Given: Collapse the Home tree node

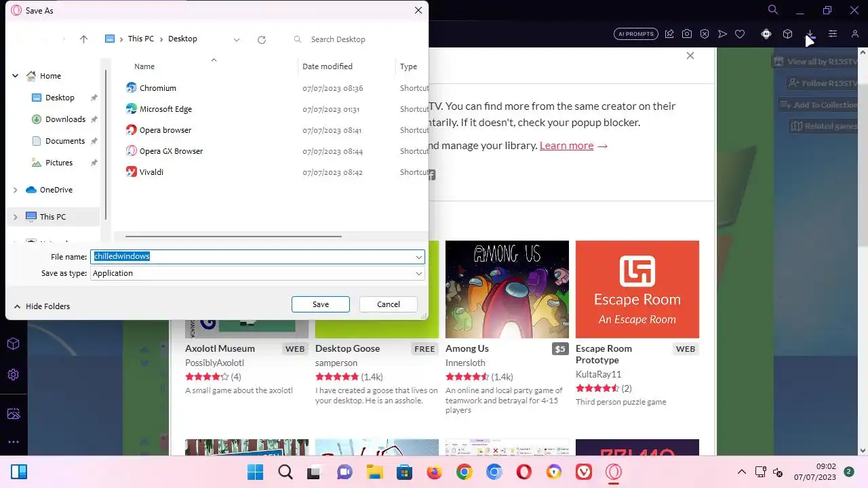Looking at the screenshot, I should [x=16, y=76].
